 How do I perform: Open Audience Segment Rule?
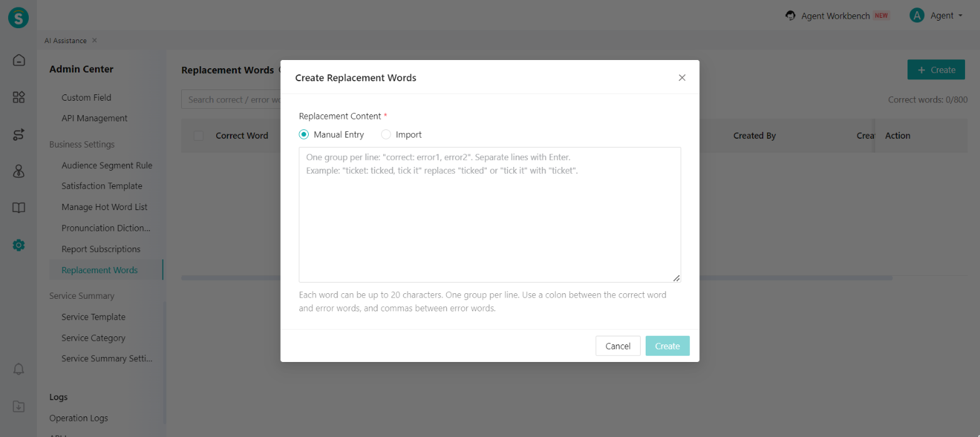pos(107,166)
